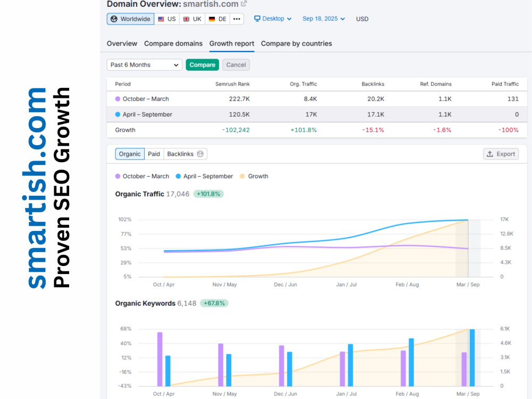The width and height of the screenshot is (532, 399).
Task: Switch to the DE flag database
Action: [x=217, y=19]
